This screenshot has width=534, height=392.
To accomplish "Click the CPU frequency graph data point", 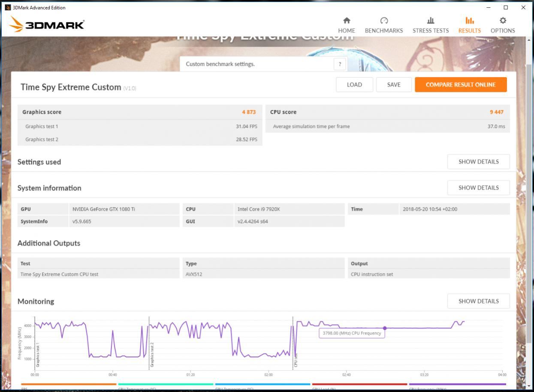I will tap(385, 328).
